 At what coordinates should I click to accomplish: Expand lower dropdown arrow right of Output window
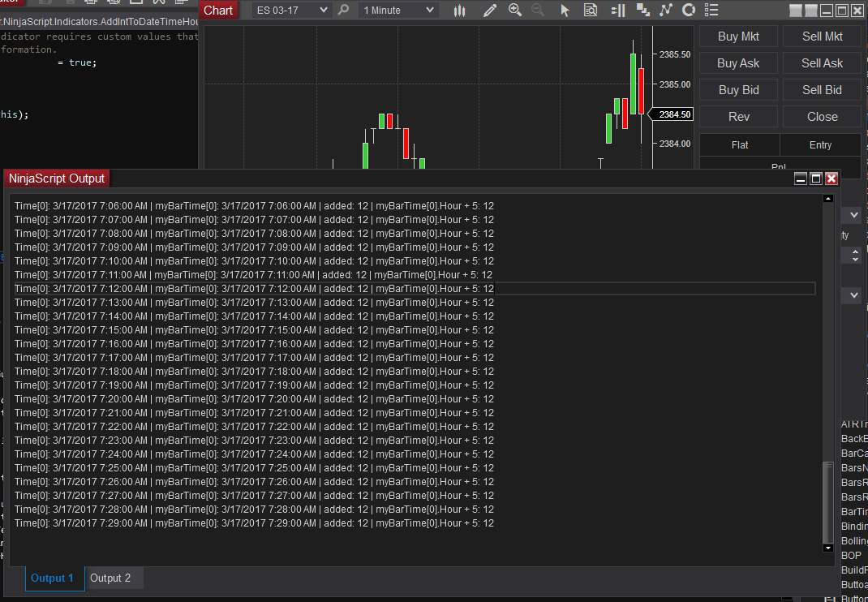point(853,295)
